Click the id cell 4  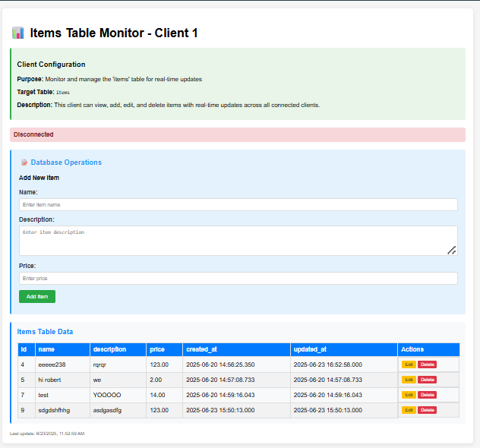click(27, 364)
